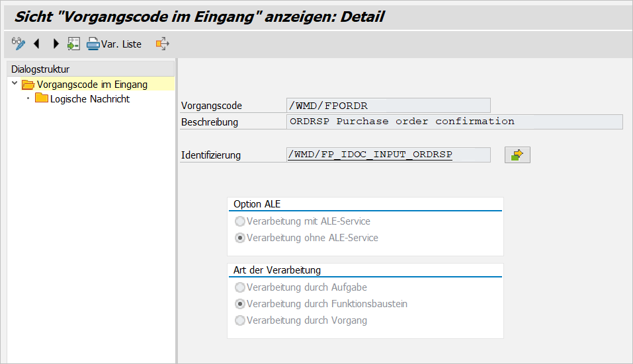Collapse the Vorgangscode im Eingang tree node
633x364 pixels.
[x=15, y=84]
